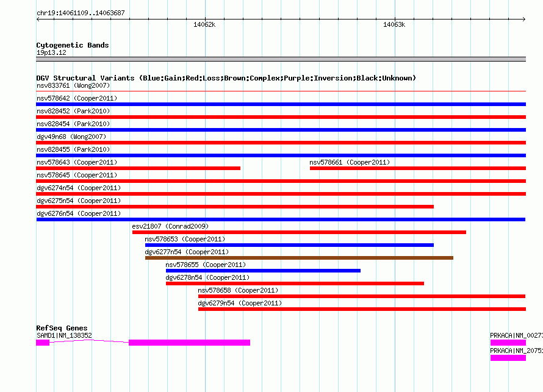Image resolution: width=543 pixels, height=392 pixels.
Task: Select the nsv578642 (Cooper2011) blue gain bar
Action: coord(281,104)
